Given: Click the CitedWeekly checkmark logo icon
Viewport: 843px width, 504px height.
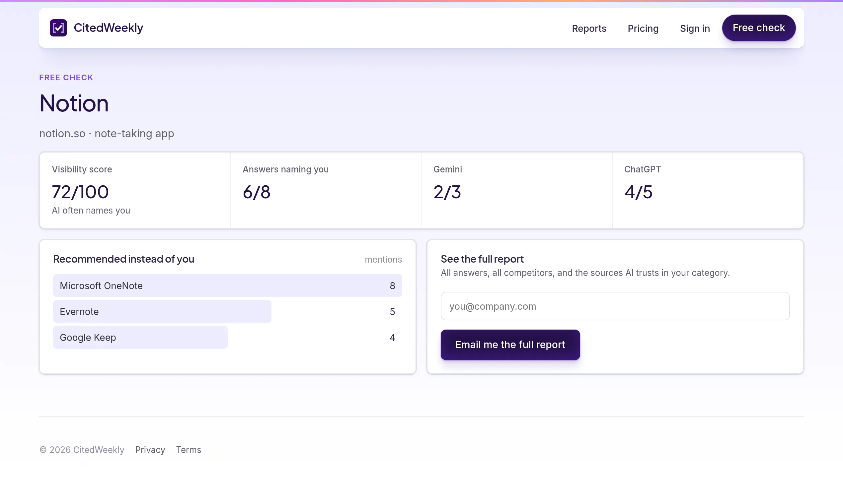Looking at the screenshot, I should pyautogui.click(x=58, y=28).
